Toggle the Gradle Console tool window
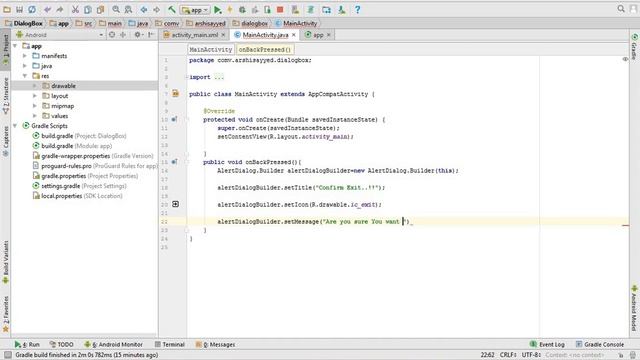The height and width of the screenshot is (360, 640). (x=600, y=344)
